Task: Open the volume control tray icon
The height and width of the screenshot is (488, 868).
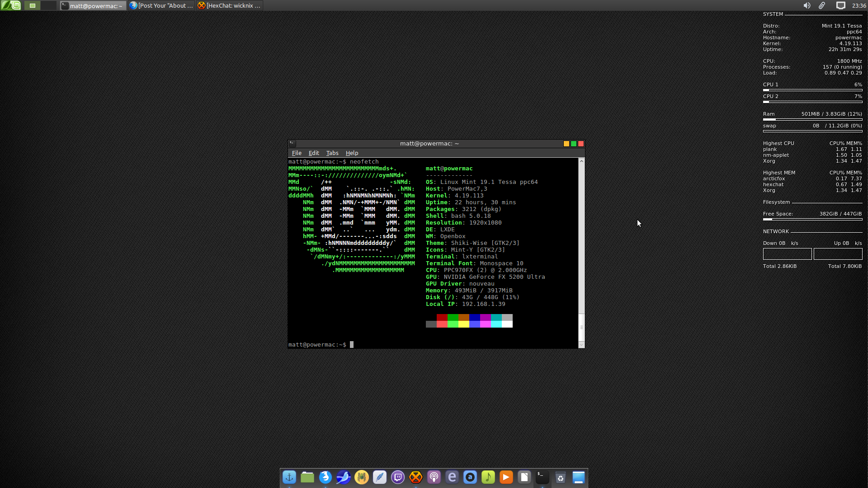Action: click(807, 5)
